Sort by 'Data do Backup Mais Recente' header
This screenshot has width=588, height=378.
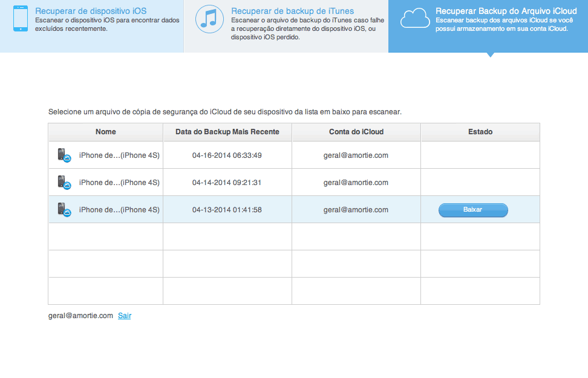(x=227, y=132)
